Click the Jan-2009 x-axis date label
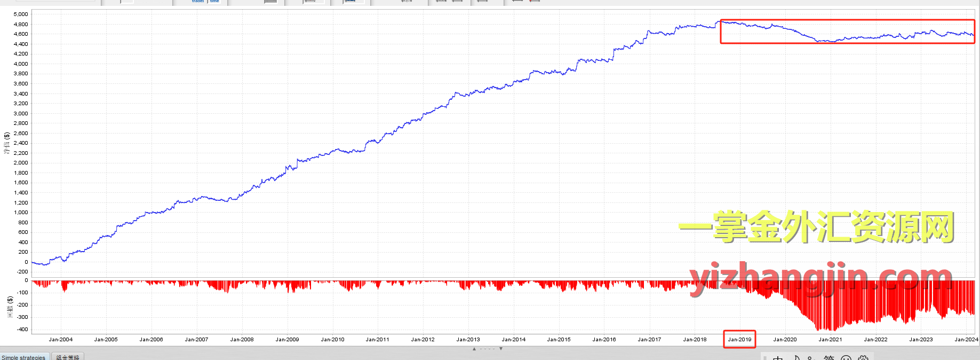This screenshot has height=360, width=980. click(x=288, y=340)
